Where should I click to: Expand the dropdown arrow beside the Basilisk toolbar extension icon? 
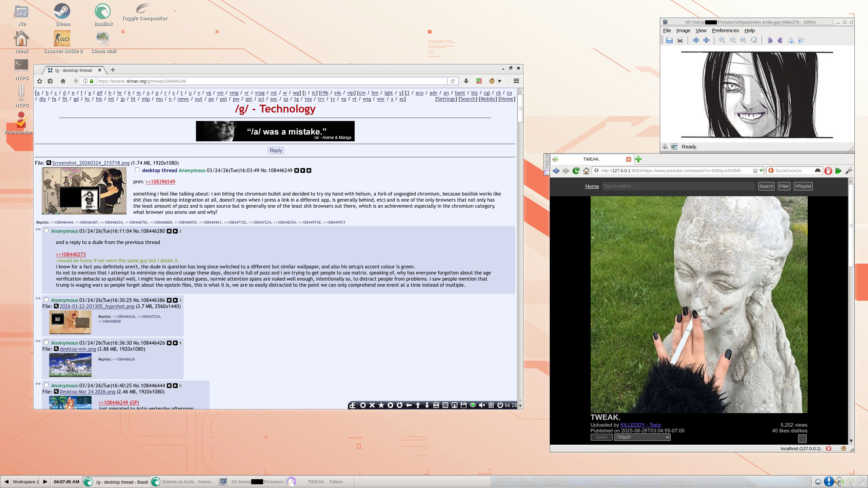coord(499,81)
